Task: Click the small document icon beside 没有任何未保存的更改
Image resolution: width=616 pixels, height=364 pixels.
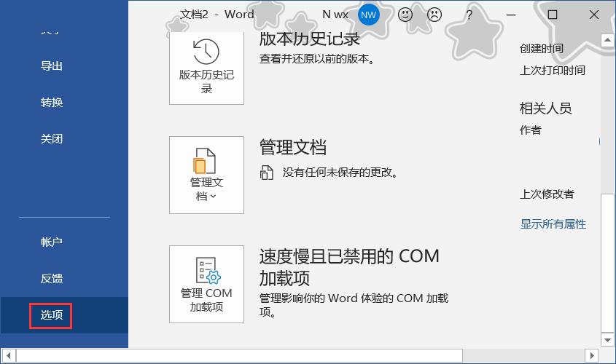Action: [x=267, y=173]
